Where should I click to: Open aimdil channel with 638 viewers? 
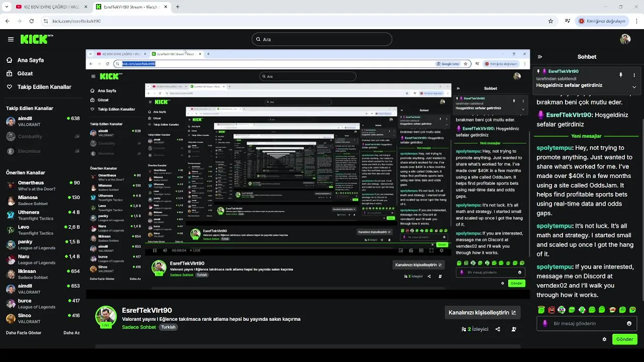click(x=43, y=121)
